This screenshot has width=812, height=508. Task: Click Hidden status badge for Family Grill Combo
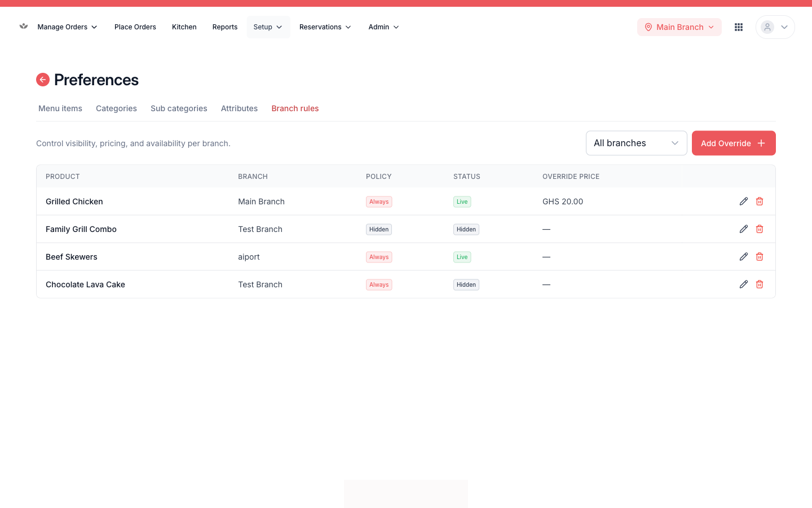click(x=466, y=229)
